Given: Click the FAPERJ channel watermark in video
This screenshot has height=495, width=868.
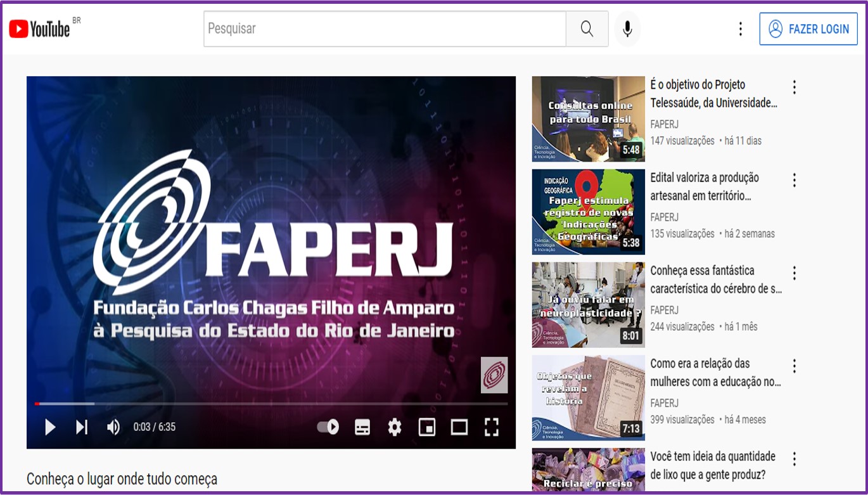Looking at the screenshot, I should pyautogui.click(x=494, y=375).
